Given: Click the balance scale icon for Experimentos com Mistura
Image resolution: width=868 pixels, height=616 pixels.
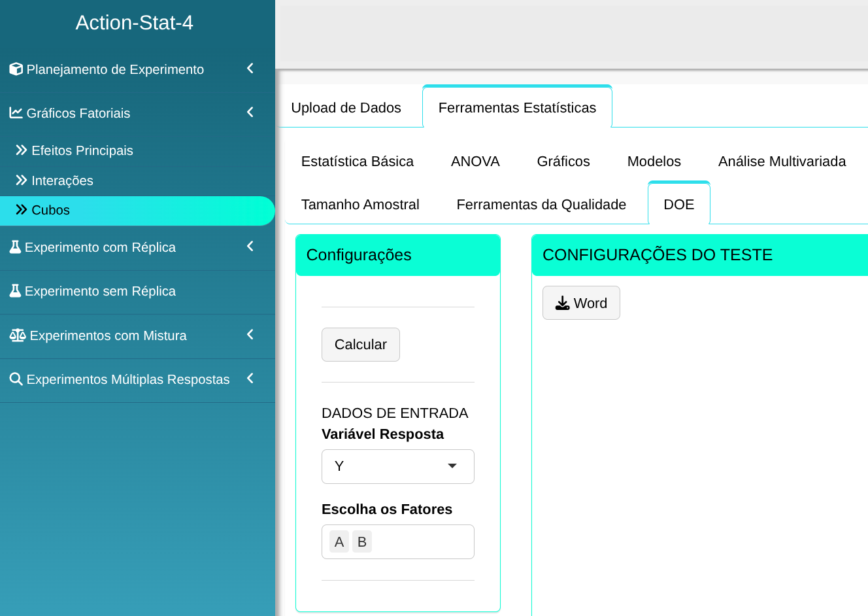Looking at the screenshot, I should [x=18, y=335].
